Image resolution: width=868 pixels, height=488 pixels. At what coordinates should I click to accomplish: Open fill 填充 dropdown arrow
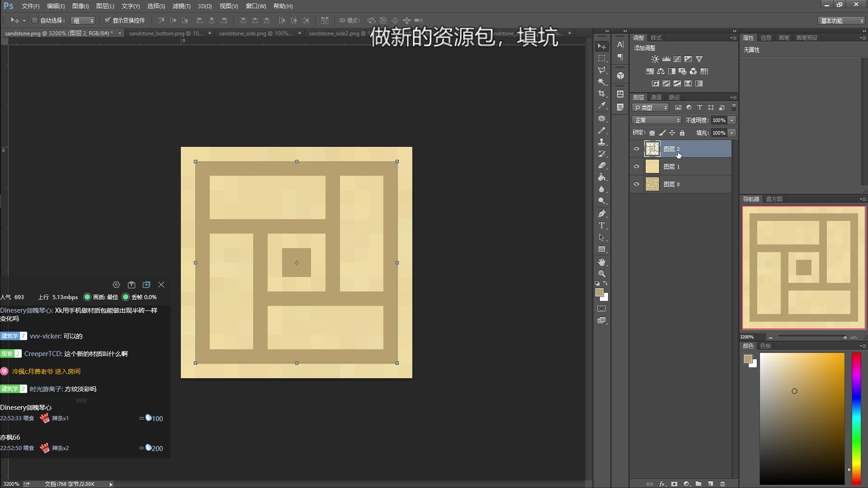tap(732, 133)
